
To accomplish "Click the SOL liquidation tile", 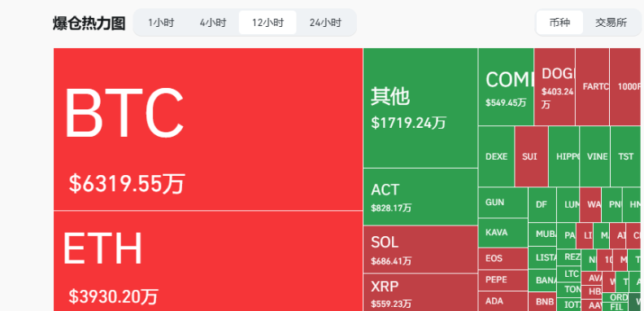I will pos(420,249).
